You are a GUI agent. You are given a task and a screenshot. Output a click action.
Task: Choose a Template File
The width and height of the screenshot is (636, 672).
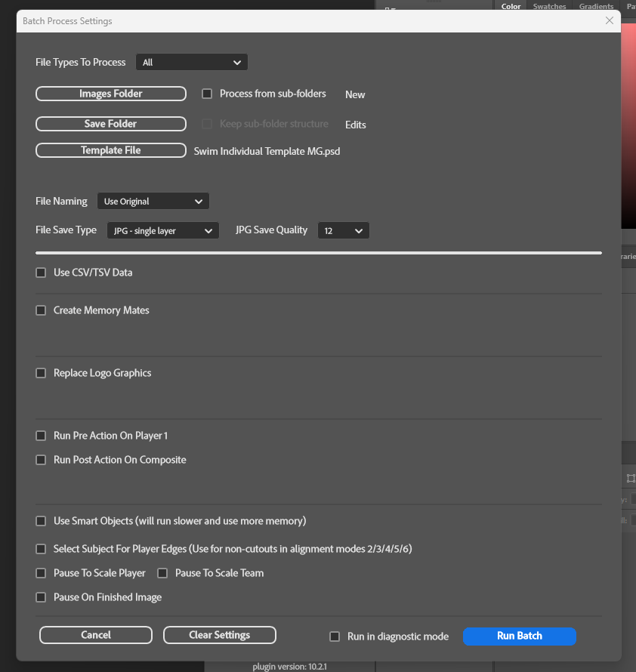click(x=111, y=150)
